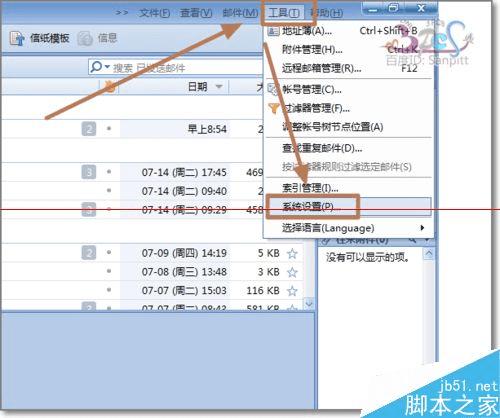Select 索引管理(I)... menu entry

point(348,188)
